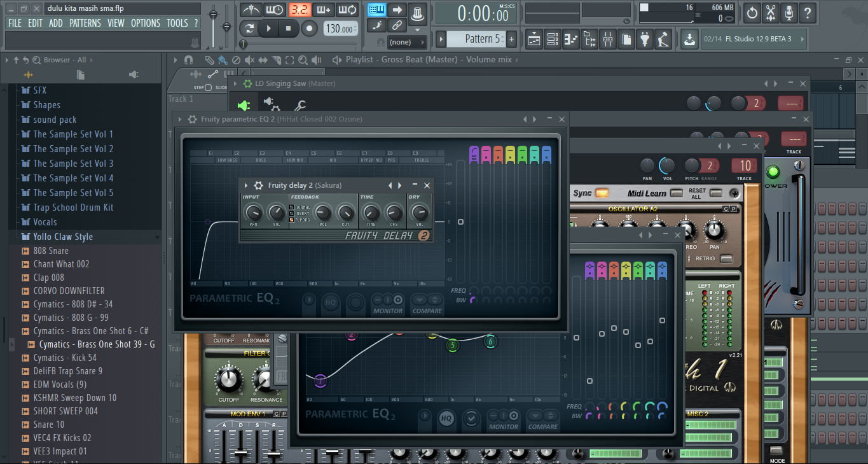Open the Mixer from the toolbar

(608, 39)
